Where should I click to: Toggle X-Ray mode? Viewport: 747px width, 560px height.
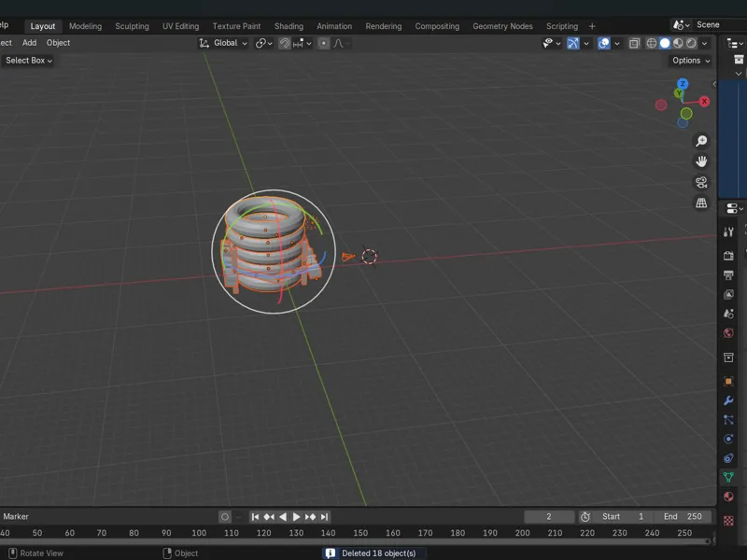pyautogui.click(x=634, y=43)
